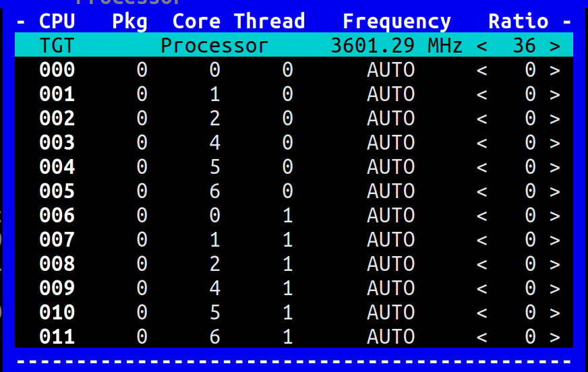Image resolution: width=588 pixels, height=372 pixels.
Task: Click the right arrow for CPU 003 ratio
Action: point(555,144)
